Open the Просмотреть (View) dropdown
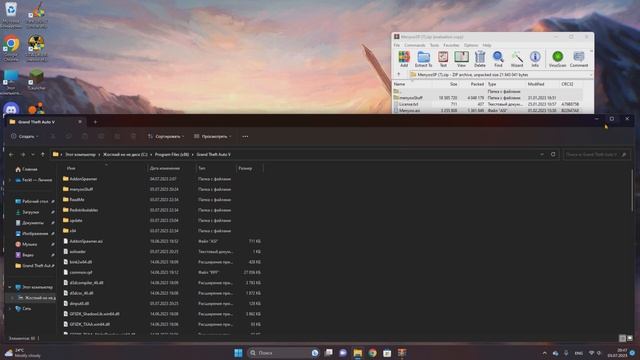 click(x=213, y=136)
